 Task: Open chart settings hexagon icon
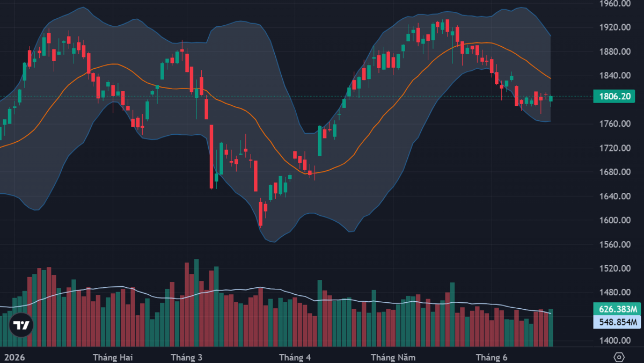coord(619,357)
